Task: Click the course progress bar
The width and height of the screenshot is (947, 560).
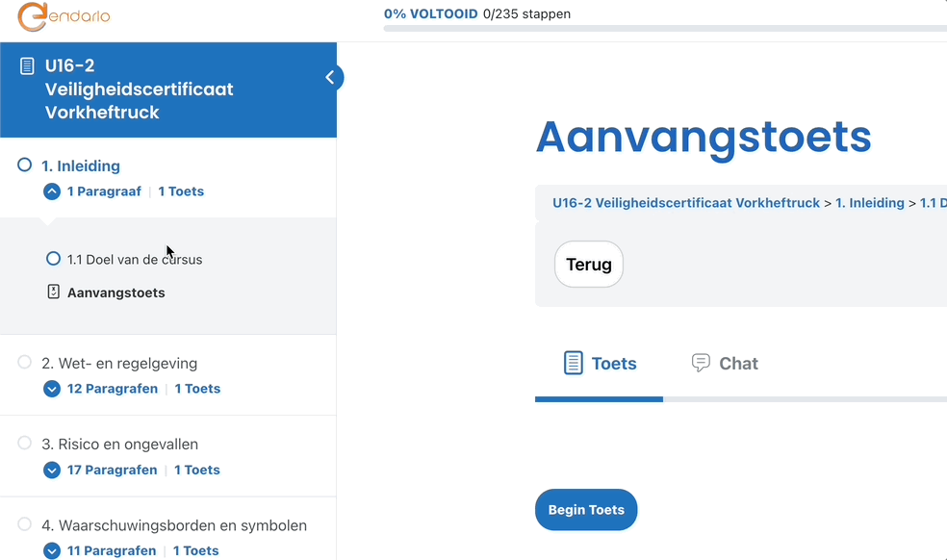Action: [664, 29]
